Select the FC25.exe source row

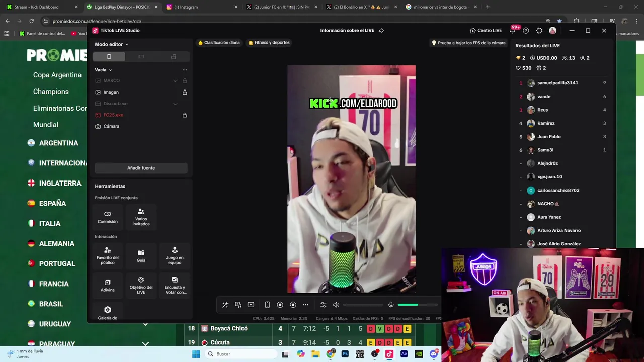click(141, 115)
